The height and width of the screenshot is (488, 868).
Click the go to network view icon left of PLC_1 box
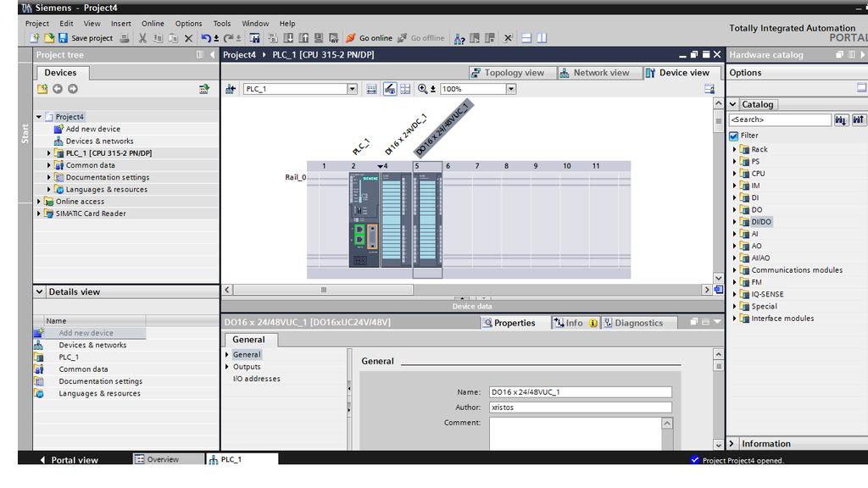[231, 88]
